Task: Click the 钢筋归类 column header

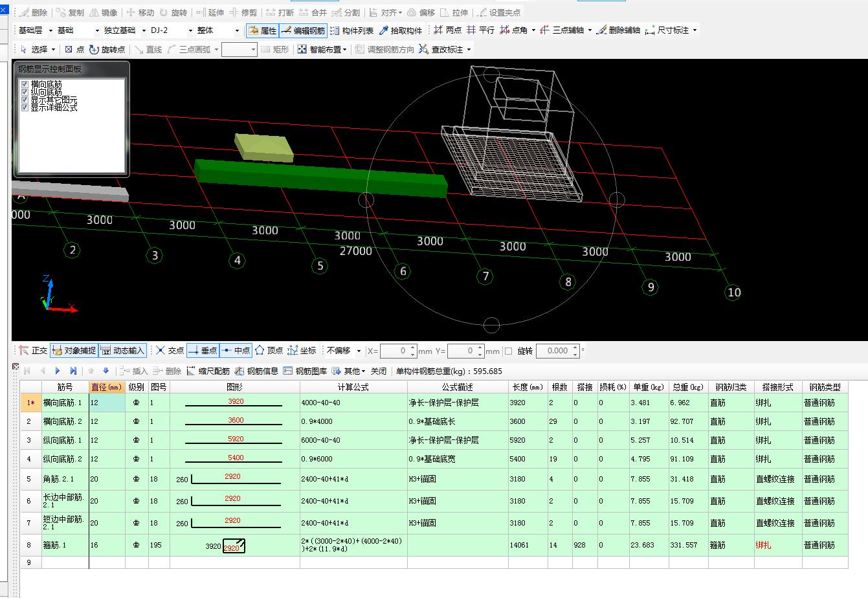Action: pos(731,387)
